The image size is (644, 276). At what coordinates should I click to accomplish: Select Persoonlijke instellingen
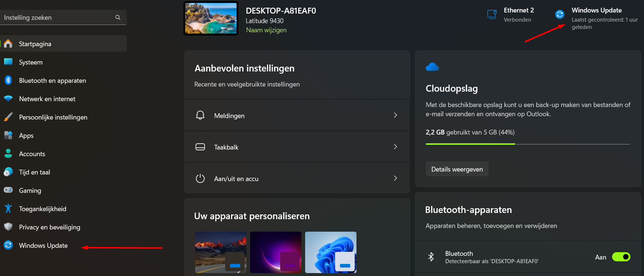pos(63,117)
